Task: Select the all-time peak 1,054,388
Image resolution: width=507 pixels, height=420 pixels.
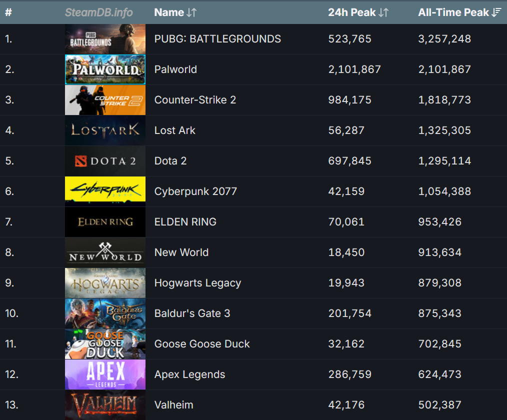Action: pos(444,191)
